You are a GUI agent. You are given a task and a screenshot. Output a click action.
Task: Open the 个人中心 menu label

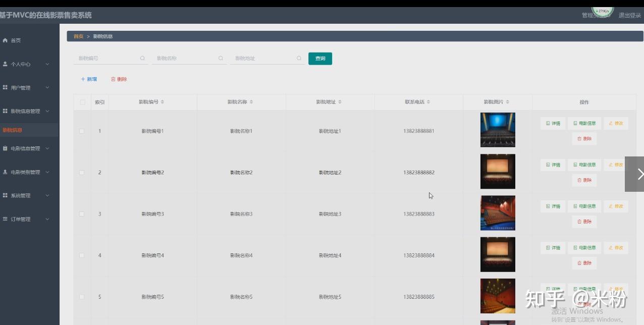[21, 64]
